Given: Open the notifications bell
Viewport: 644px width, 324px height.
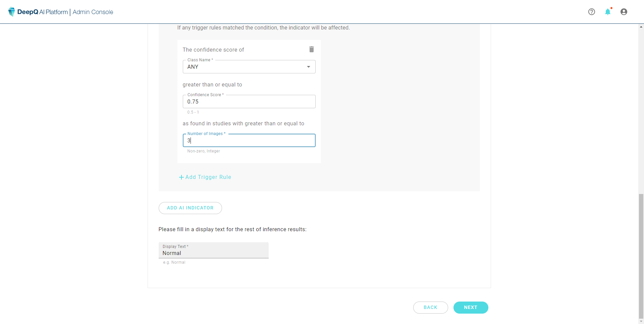Looking at the screenshot, I should (x=608, y=12).
